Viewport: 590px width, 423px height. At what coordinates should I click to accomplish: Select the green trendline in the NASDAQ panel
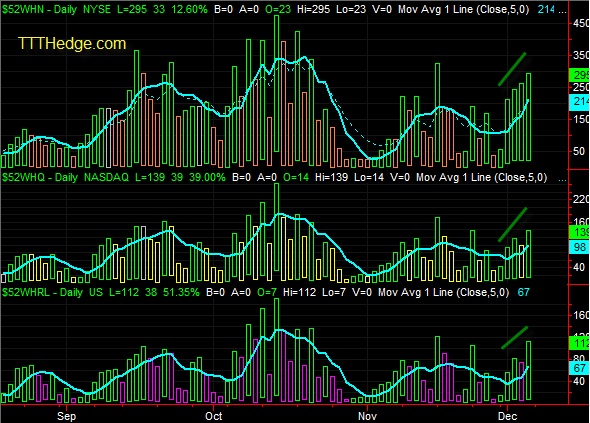point(512,225)
